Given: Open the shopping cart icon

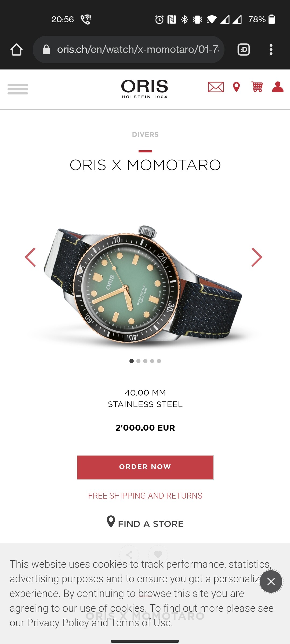Looking at the screenshot, I should coord(257,87).
